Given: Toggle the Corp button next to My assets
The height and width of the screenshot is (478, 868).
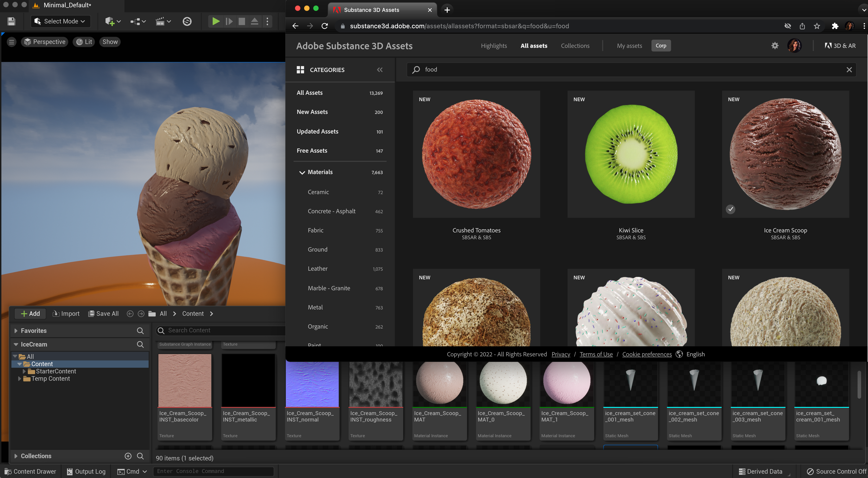Looking at the screenshot, I should pos(660,46).
